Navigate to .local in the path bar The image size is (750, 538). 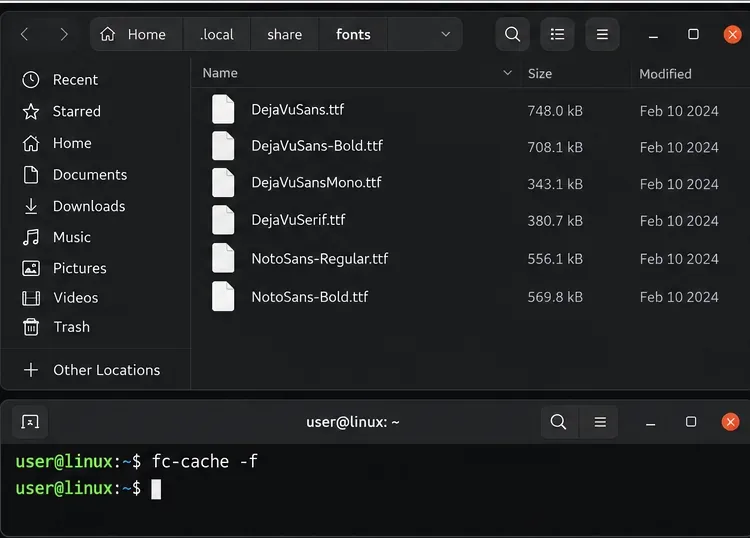tap(217, 34)
